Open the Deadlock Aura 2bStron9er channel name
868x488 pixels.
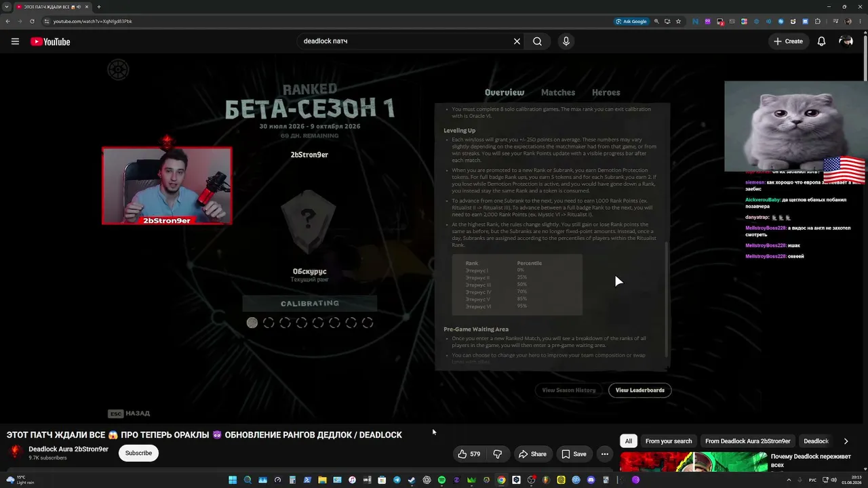[68, 449]
